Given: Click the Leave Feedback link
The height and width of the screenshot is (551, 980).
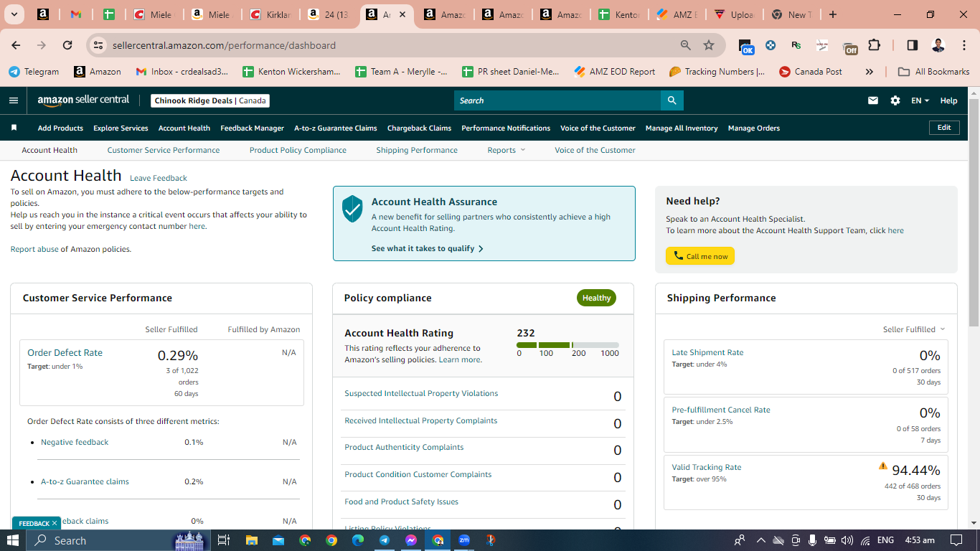Looking at the screenshot, I should [159, 178].
